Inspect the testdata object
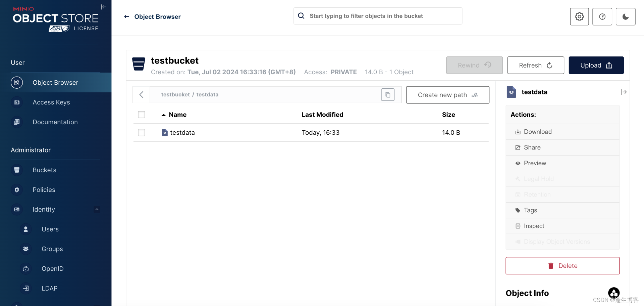644x306 pixels. point(562,226)
